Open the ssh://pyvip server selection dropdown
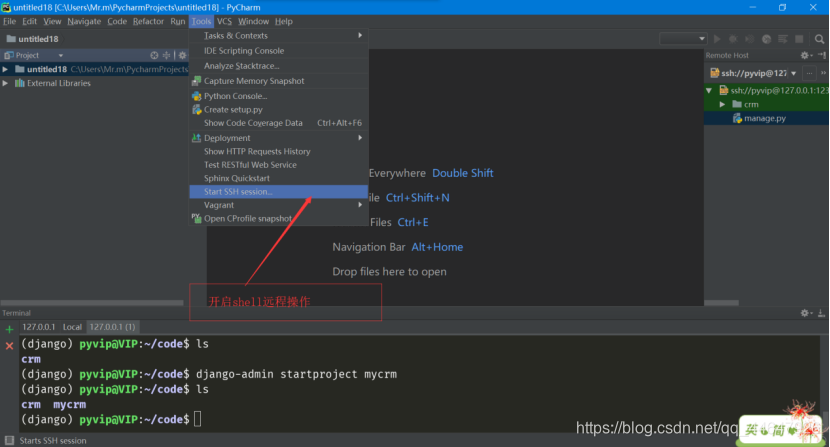 [x=793, y=73]
